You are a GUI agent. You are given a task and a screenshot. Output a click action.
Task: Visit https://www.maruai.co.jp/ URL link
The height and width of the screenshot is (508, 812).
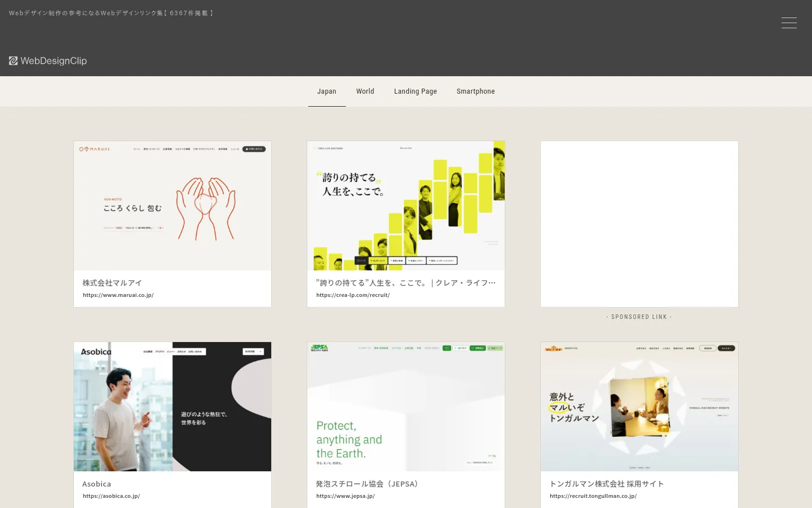click(118, 295)
